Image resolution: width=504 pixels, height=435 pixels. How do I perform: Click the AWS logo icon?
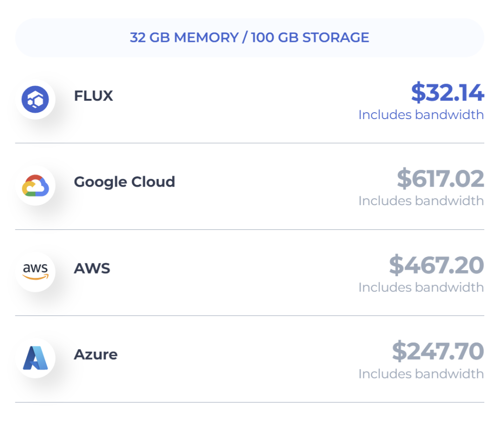point(35,272)
